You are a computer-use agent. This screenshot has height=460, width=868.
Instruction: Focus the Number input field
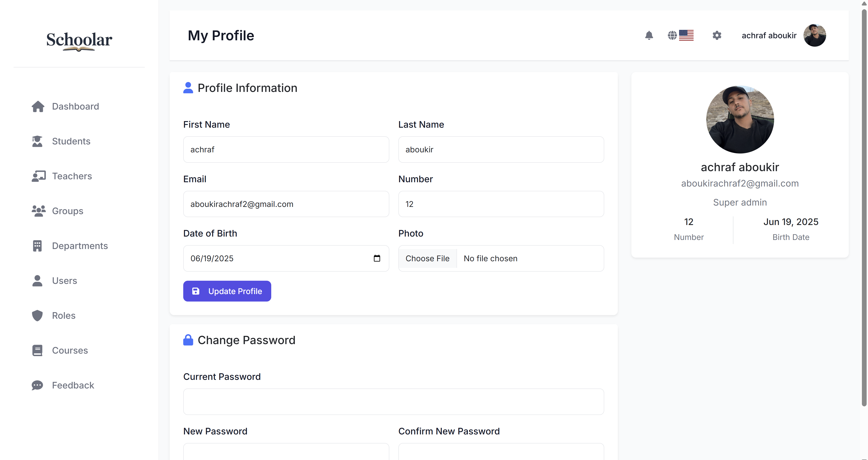pyautogui.click(x=501, y=204)
